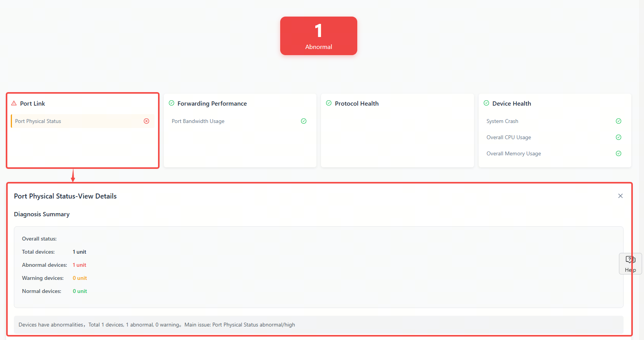Click the Device Health header check icon

[486, 103]
